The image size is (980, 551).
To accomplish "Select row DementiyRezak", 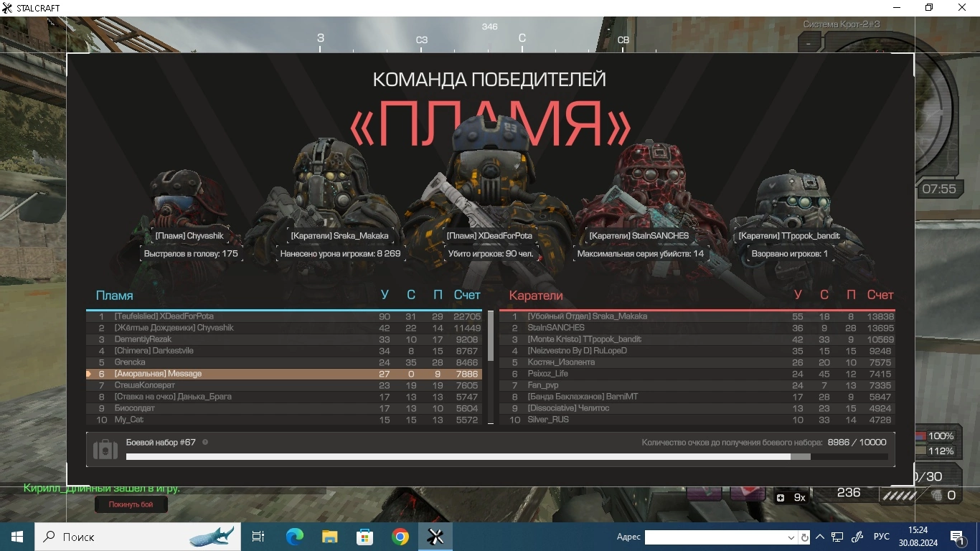I will coord(284,339).
